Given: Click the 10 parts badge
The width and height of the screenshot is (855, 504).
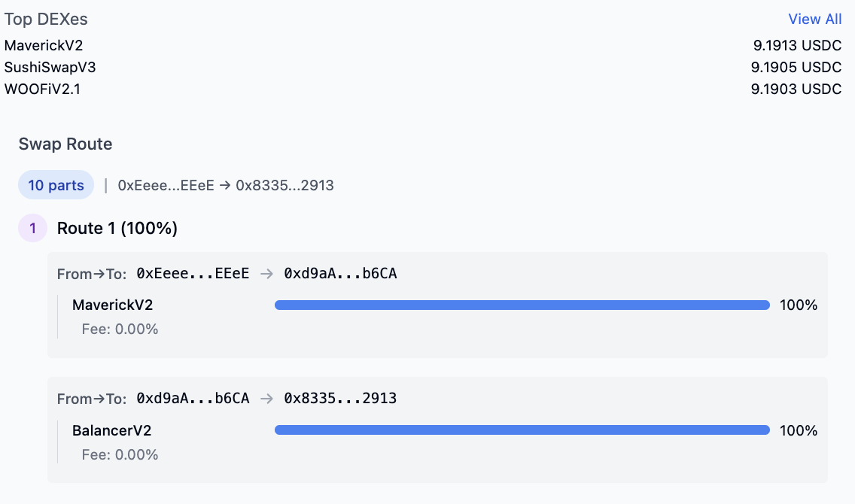Looking at the screenshot, I should coord(56,185).
